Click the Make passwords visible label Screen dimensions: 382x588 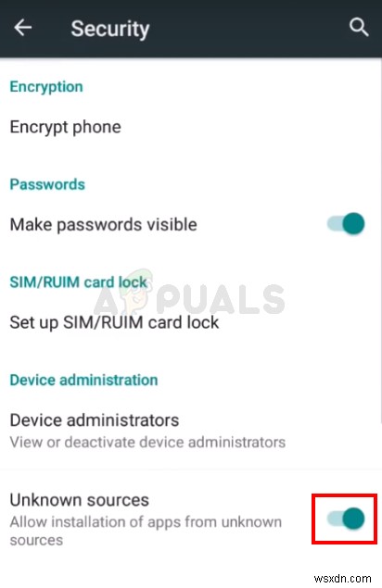click(103, 225)
